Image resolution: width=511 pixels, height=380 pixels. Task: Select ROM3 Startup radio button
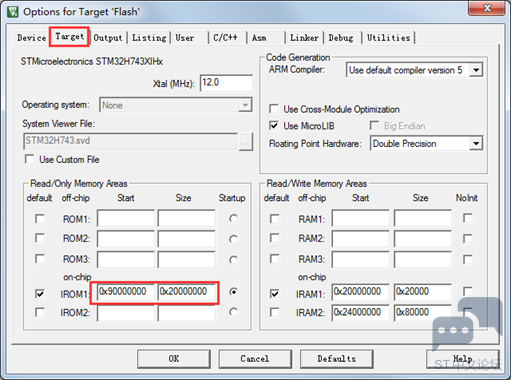(233, 259)
